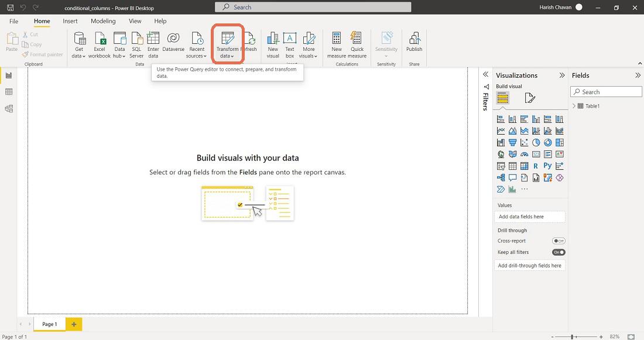The width and height of the screenshot is (644, 340).
Task: Select the Gauge visual
Action: point(524,154)
